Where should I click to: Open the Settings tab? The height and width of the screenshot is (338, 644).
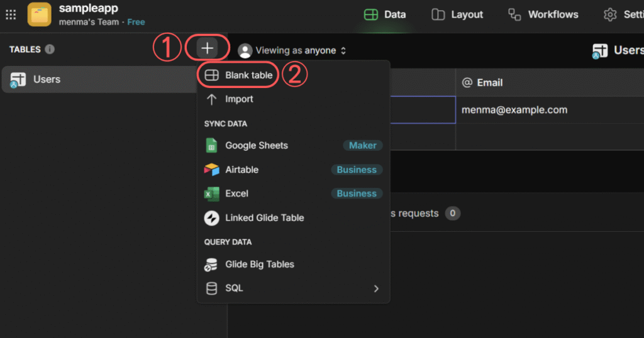coord(623,15)
